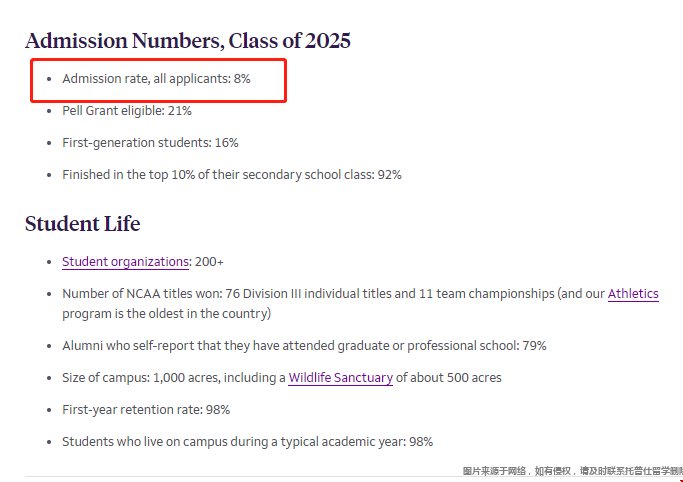Select the "Student Life" heading
This screenshot has height=482, width=683.
click(82, 223)
